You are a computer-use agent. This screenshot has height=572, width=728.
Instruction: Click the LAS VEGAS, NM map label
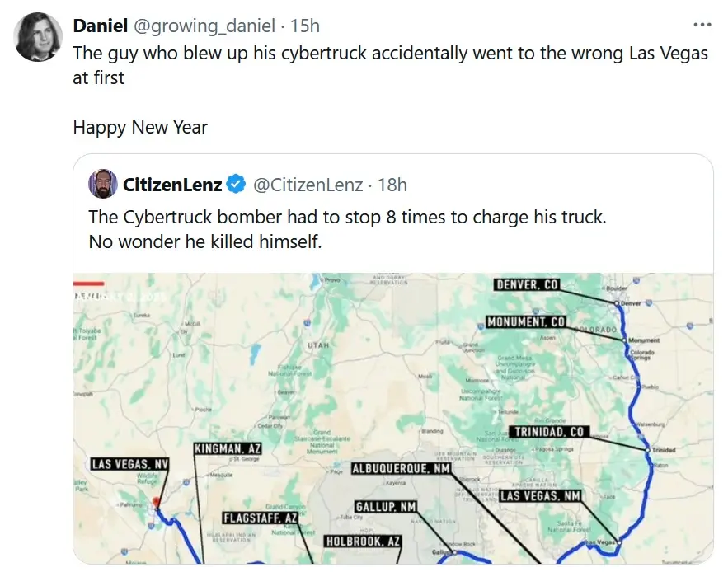click(540, 496)
